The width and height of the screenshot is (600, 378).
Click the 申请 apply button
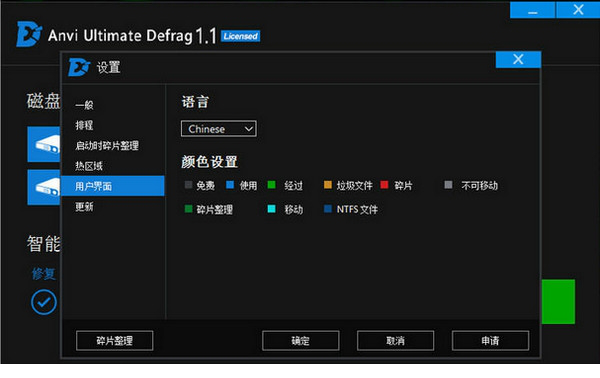(x=490, y=341)
